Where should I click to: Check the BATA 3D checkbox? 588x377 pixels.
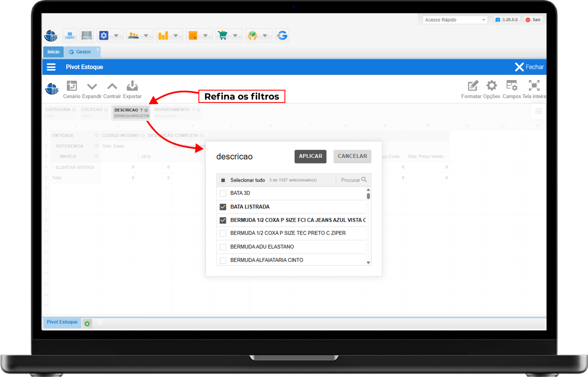click(x=223, y=193)
